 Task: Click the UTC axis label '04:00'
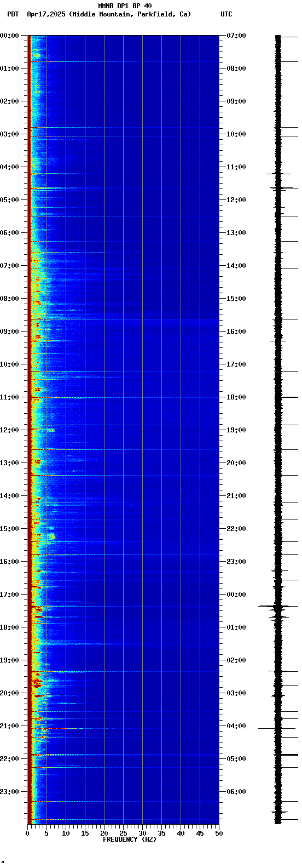click(236, 726)
